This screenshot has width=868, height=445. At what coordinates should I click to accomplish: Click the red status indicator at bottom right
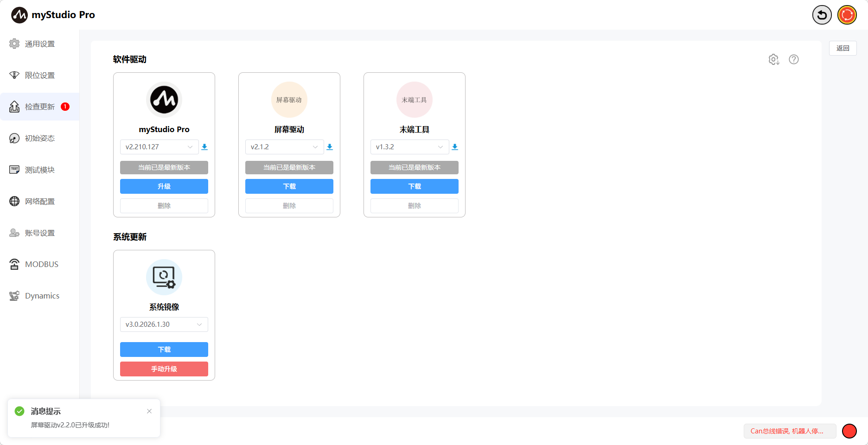[849, 431]
